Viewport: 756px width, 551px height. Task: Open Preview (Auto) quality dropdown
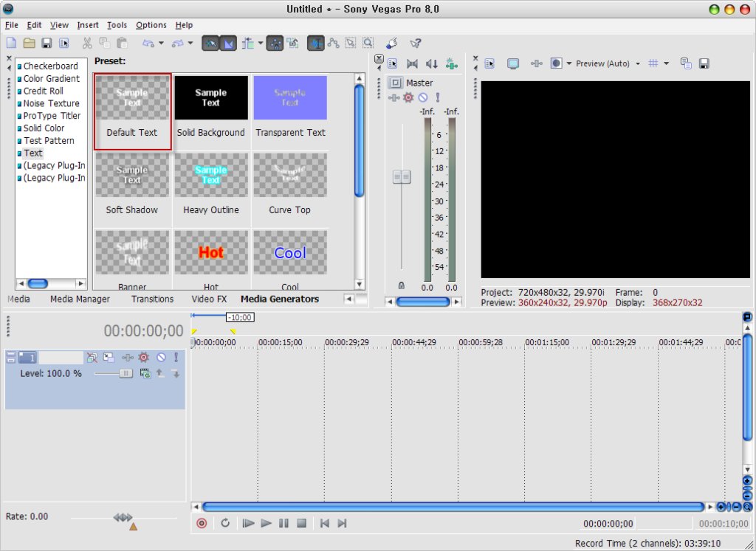click(638, 63)
